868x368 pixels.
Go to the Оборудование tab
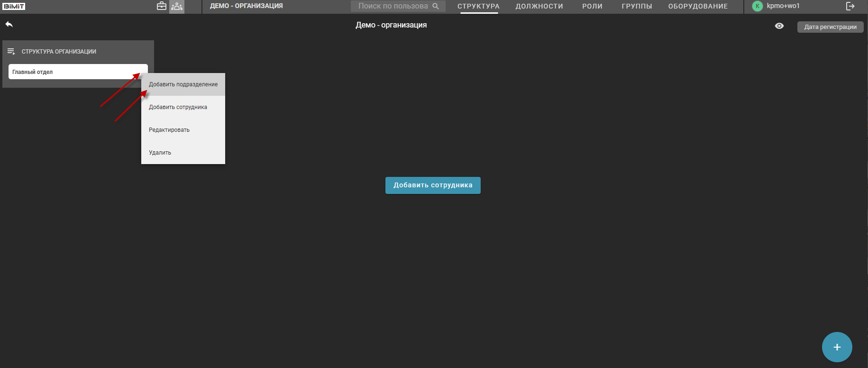[698, 6]
